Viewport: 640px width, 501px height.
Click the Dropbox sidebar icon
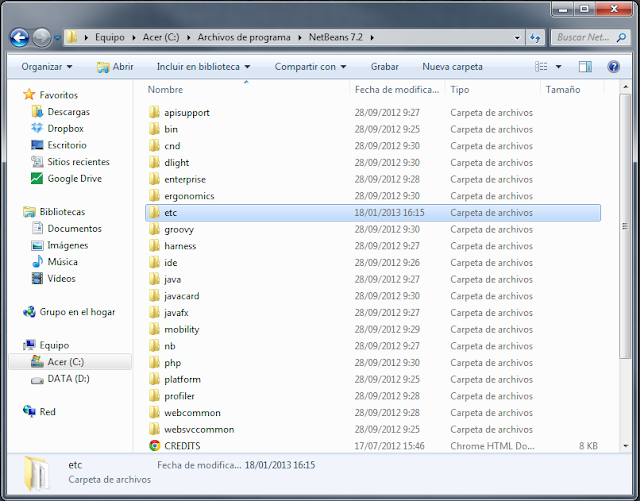(37, 128)
